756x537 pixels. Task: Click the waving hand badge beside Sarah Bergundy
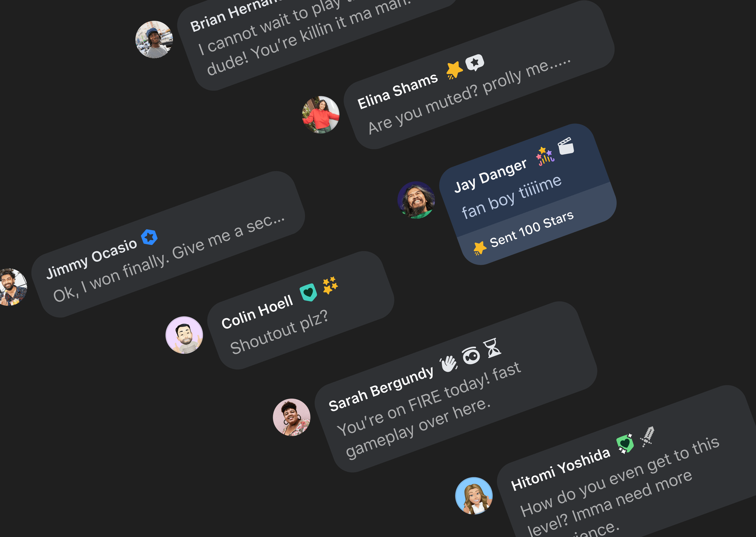[x=449, y=364]
